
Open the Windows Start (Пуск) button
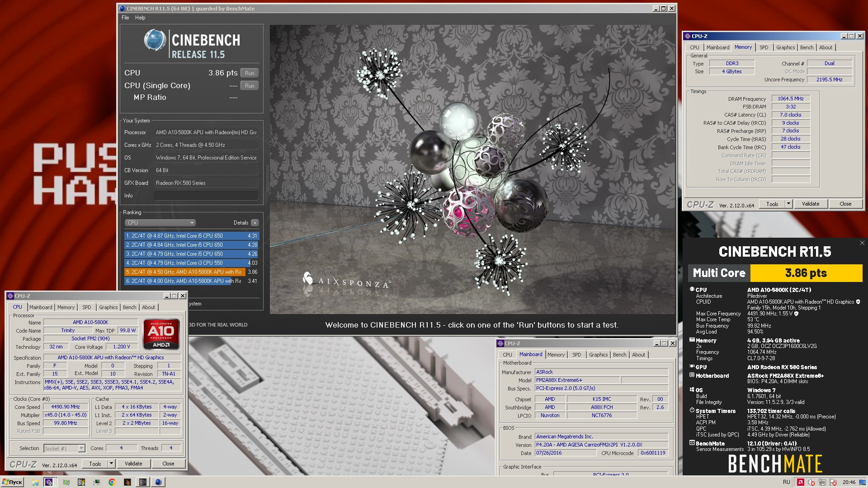point(12,482)
